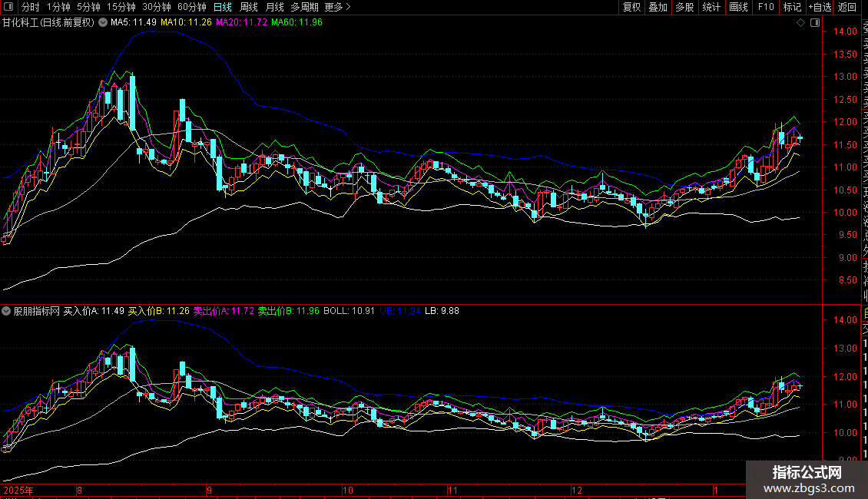Expand the 甘化科工 main chart indicator dropdown
The height and width of the screenshot is (499, 868).
103,23
